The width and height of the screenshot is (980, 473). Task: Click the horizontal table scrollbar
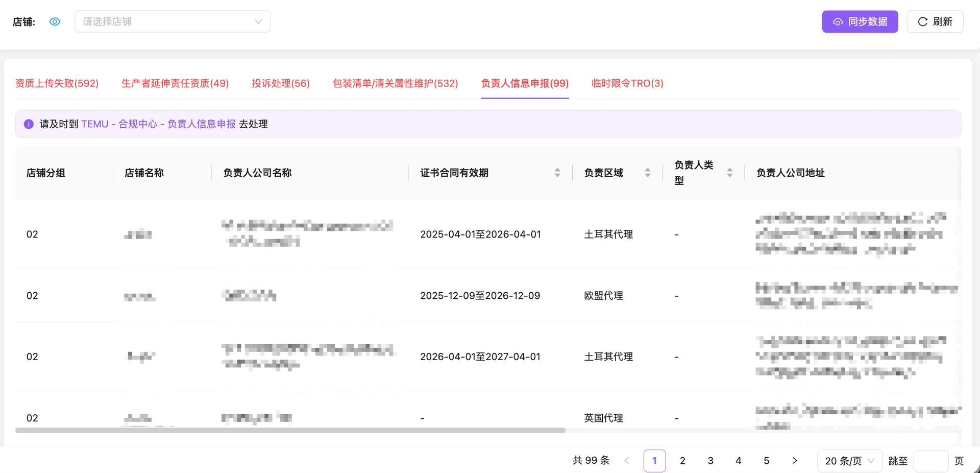[290, 431]
